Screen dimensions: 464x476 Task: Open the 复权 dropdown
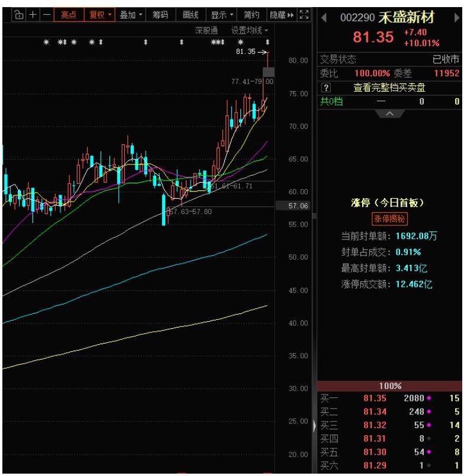click(99, 15)
